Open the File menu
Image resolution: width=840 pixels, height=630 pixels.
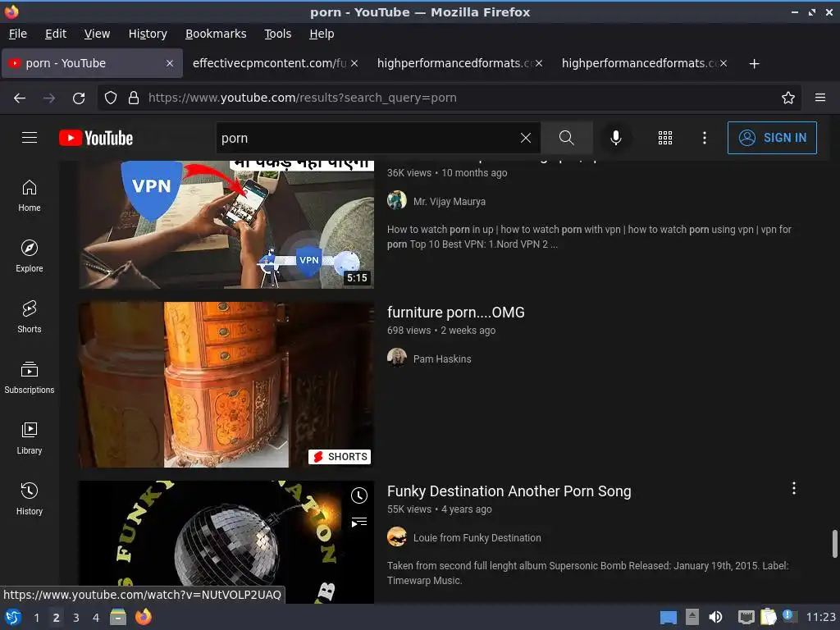(x=18, y=34)
